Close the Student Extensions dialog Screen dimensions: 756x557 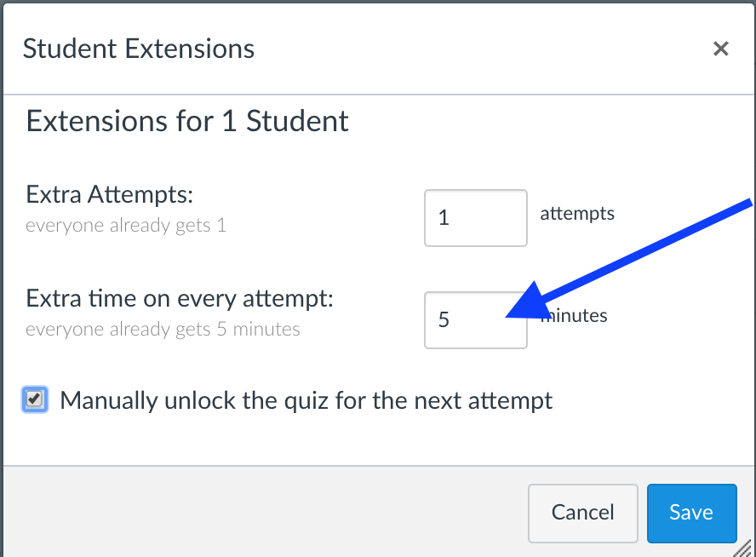tap(721, 49)
